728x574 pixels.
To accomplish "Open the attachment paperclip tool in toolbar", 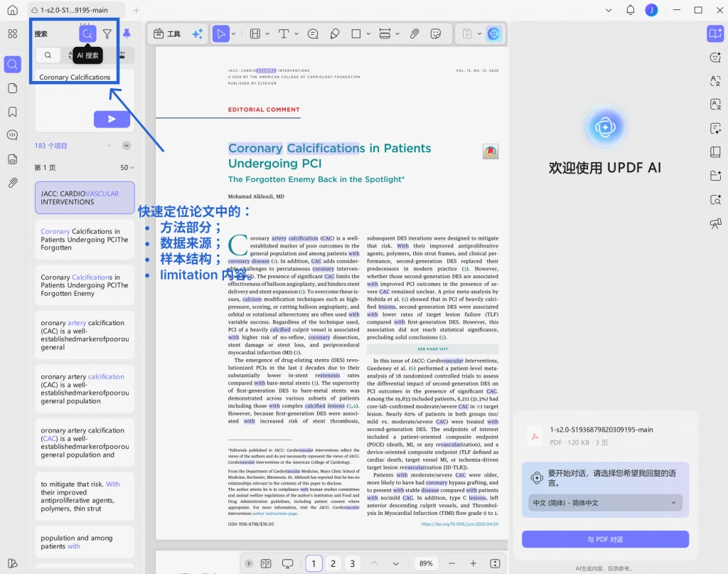I will coord(414,33).
